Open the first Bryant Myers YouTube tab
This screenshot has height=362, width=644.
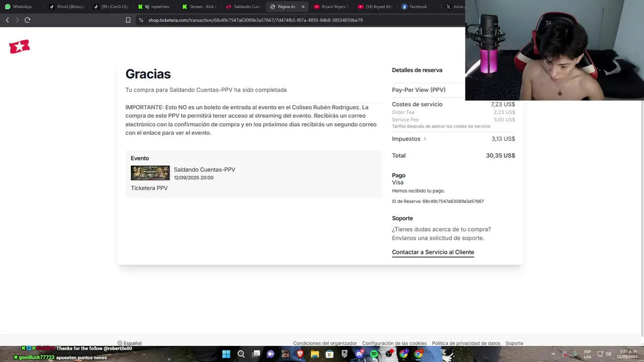click(331, 7)
